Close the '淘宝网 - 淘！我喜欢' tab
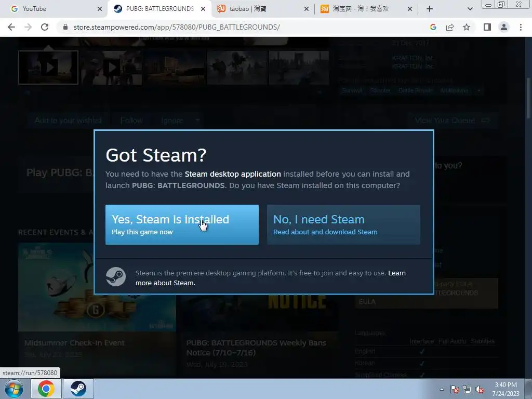 (x=410, y=9)
